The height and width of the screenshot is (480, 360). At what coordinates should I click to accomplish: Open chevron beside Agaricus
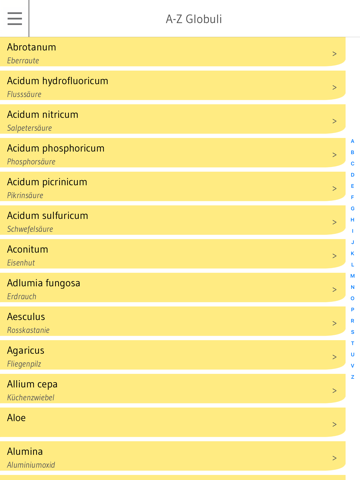pos(334,357)
